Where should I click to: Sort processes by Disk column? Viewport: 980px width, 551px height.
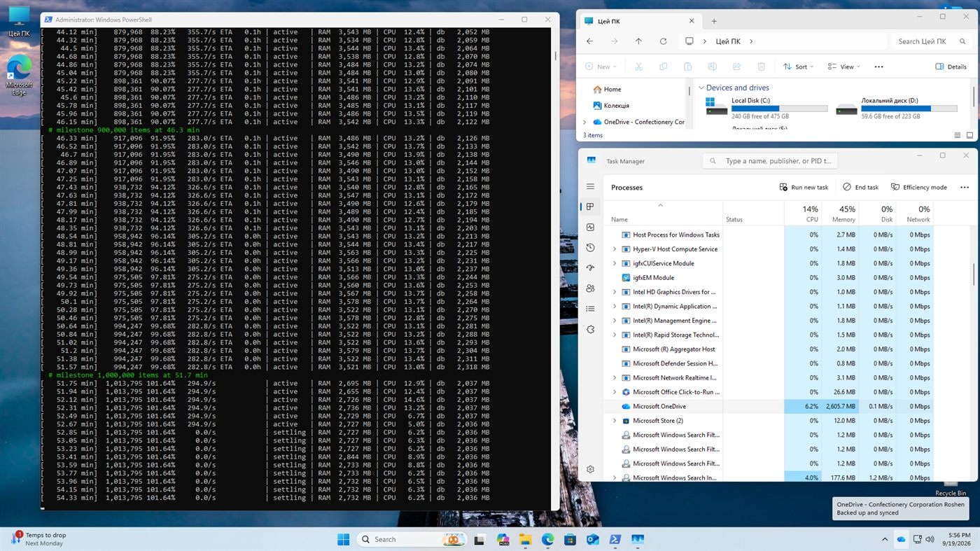click(877, 214)
